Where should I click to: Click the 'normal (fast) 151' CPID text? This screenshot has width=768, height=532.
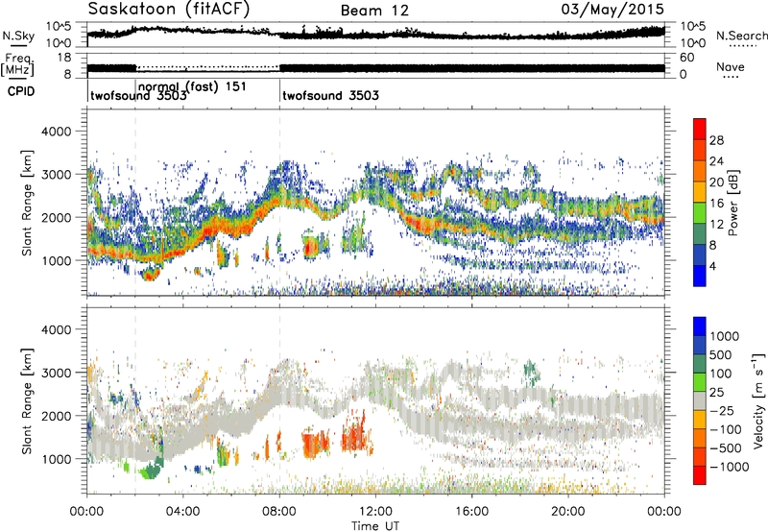point(192,86)
